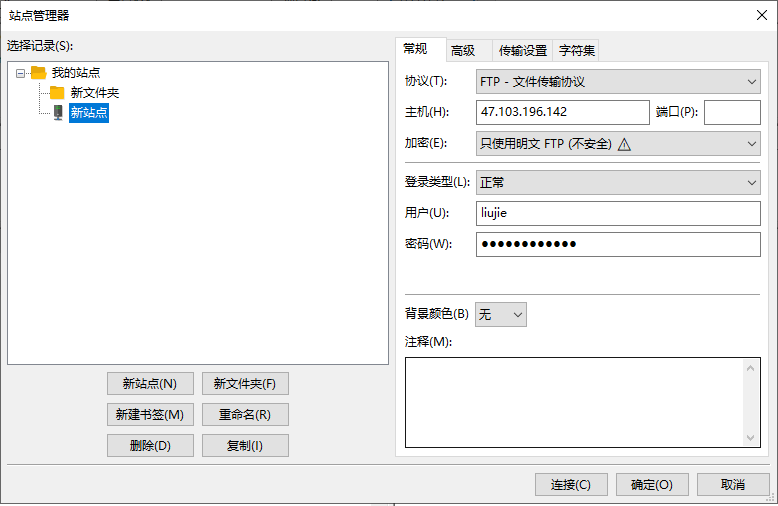Select the 新站点 tree entry
This screenshot has width=778, height=506.
point(89,113)
